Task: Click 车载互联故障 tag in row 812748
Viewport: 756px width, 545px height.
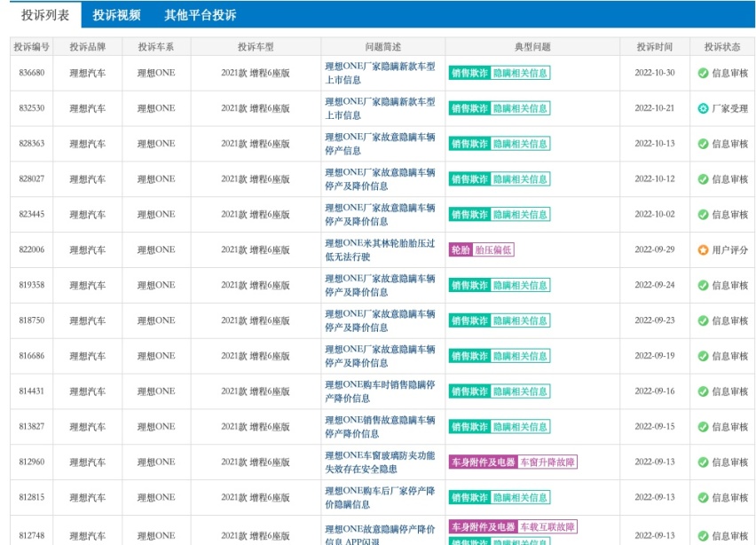Action: point(547,526)
